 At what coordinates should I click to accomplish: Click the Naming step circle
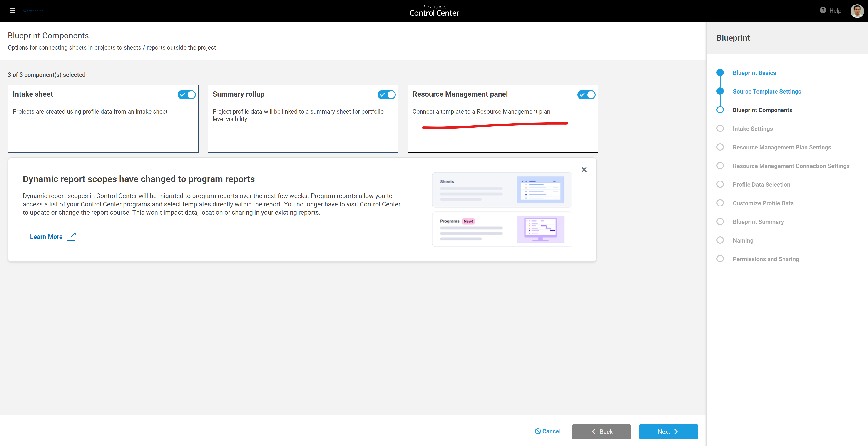pyautogui.click(x=720, y=240)
